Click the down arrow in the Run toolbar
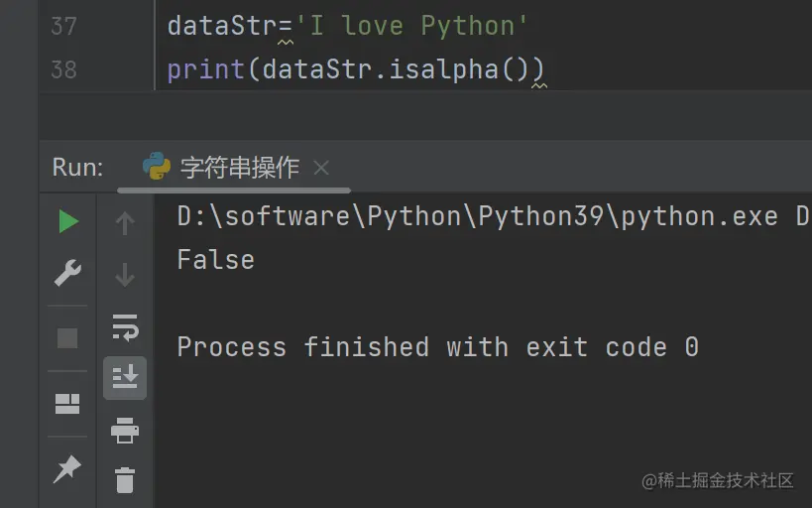812x508 pixels. coord(125,274)
